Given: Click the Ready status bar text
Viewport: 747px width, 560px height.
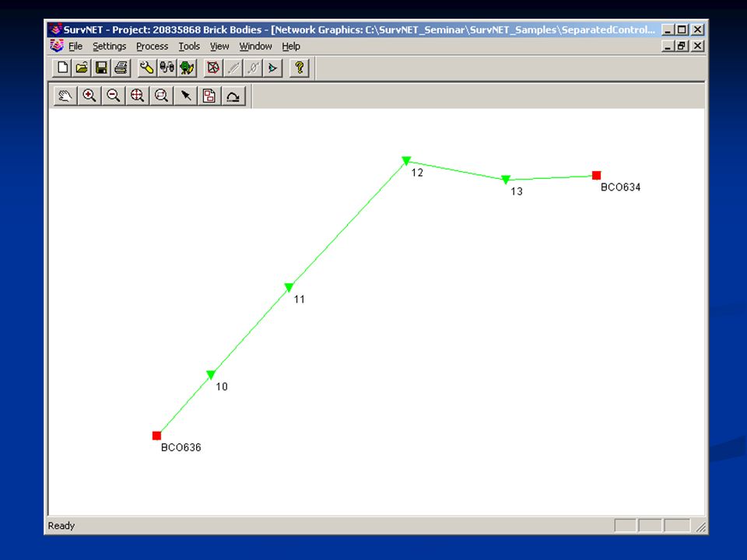Looking at the screenshot, I should tap(61, 526).
